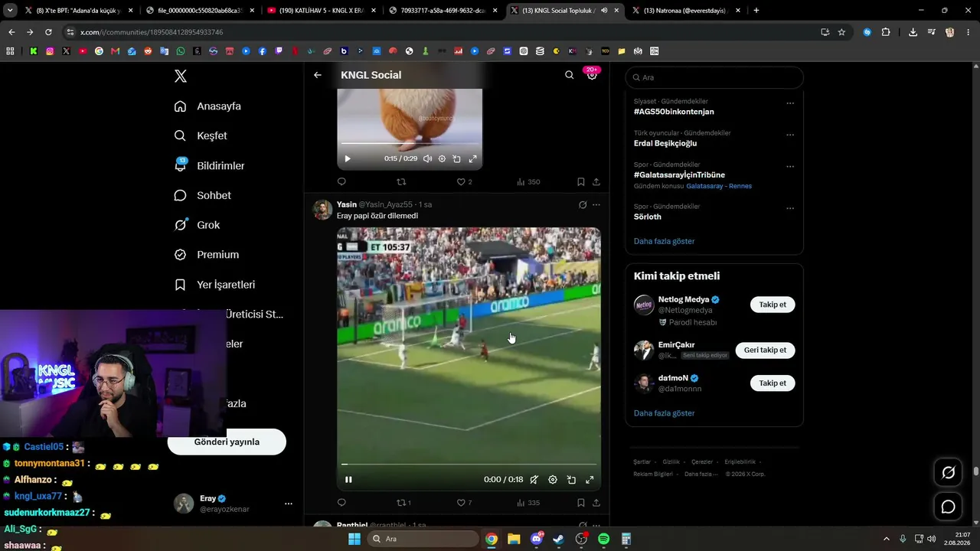980x551 pixels.
Task: Bookmark Yasin's post
Action: (581, 503)
